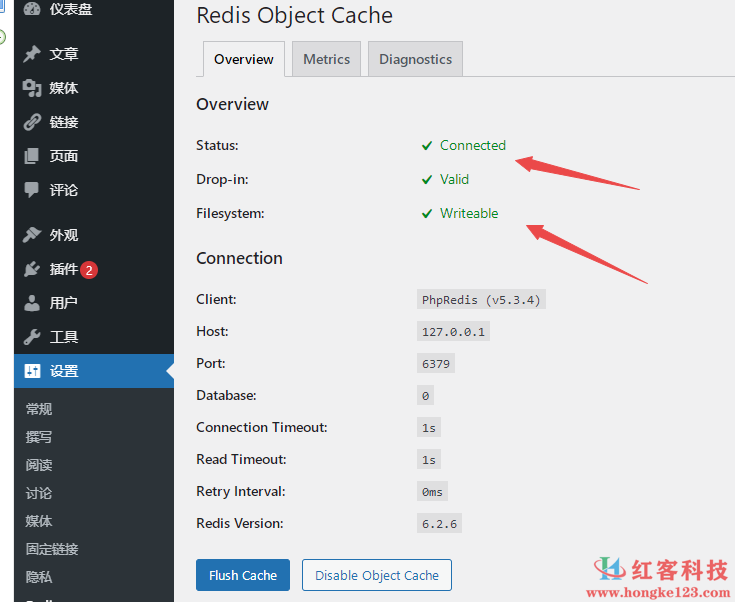
Task: Click the Read Timeout value 1s
Action: click(x=429, y=459)
